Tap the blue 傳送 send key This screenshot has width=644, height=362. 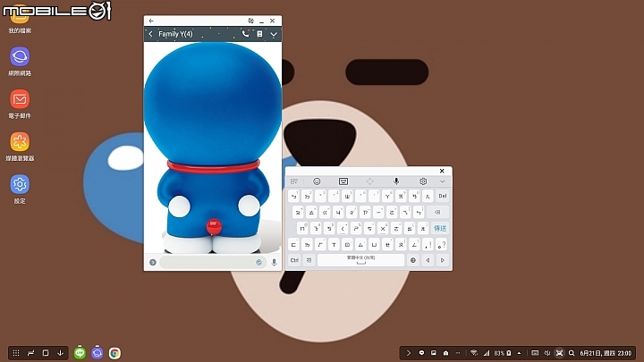pyautogui.click(x=440, y=228)
